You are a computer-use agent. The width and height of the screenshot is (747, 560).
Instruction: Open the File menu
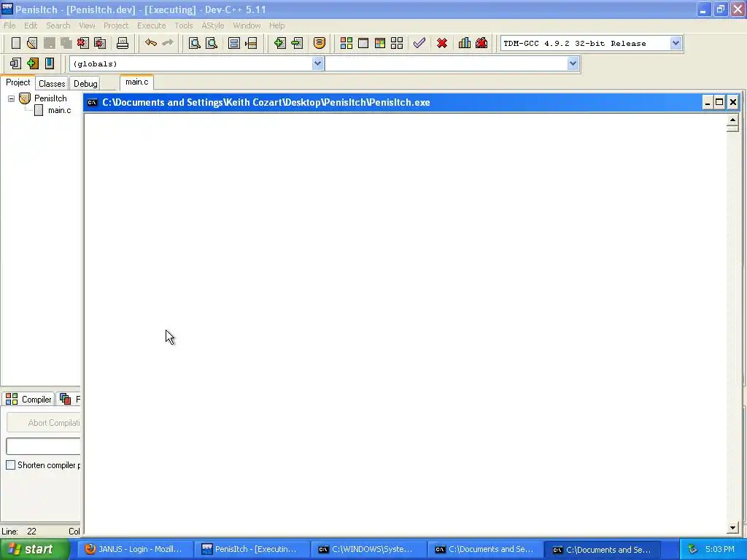click(9, 26)
